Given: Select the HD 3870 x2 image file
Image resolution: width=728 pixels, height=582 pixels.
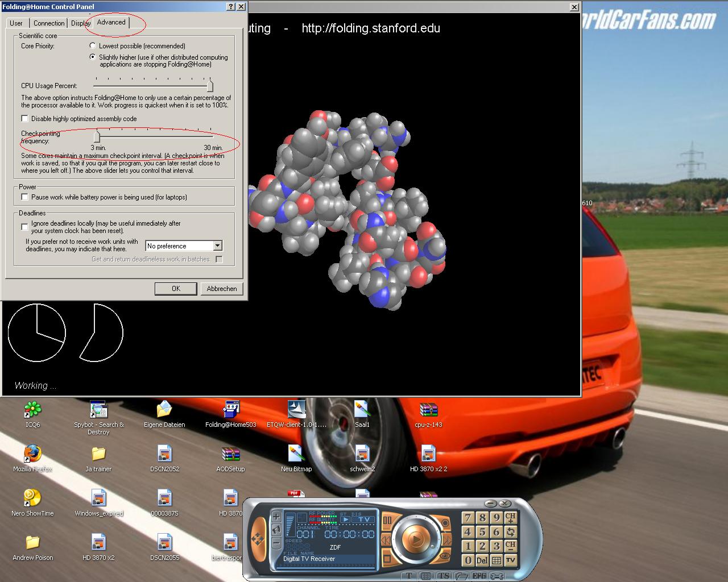Looking at the screenshot, I should [98, 547].
